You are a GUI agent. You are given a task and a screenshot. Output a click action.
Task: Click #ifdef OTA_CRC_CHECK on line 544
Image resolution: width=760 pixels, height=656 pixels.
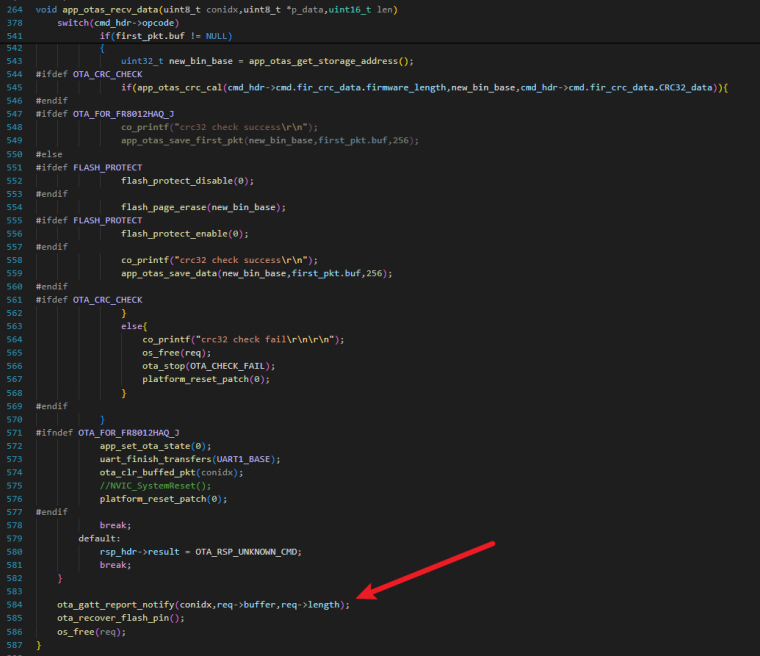coord(89,74)
